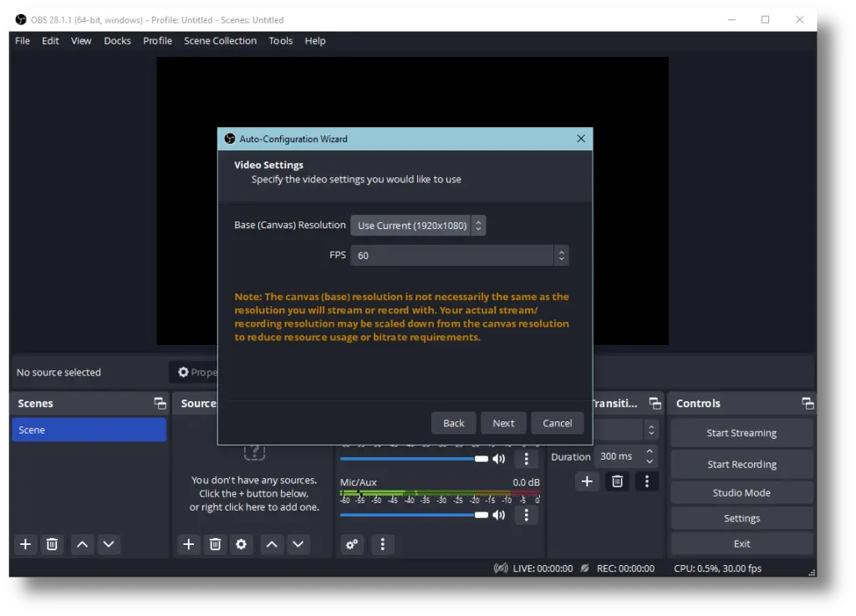Cancel the Auto-Configuration Wizard
The width and height of the screenshot is (856, 616).
(x=558, y=424)
